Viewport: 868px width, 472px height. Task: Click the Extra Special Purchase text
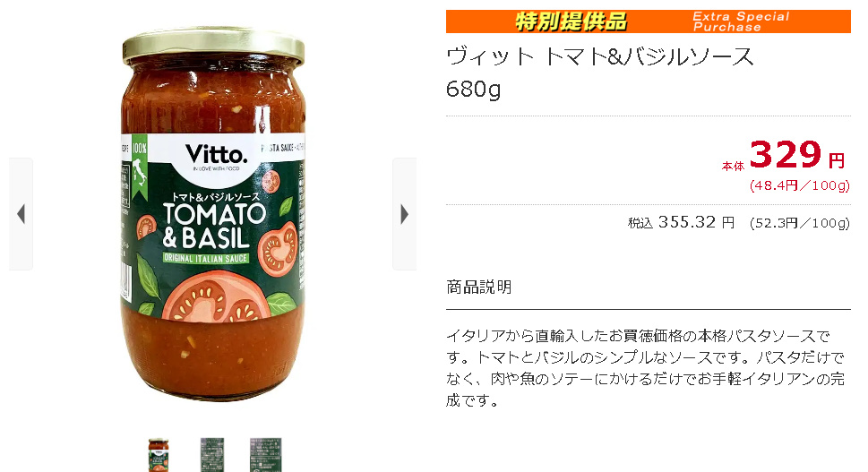click(x=741, y=21)
